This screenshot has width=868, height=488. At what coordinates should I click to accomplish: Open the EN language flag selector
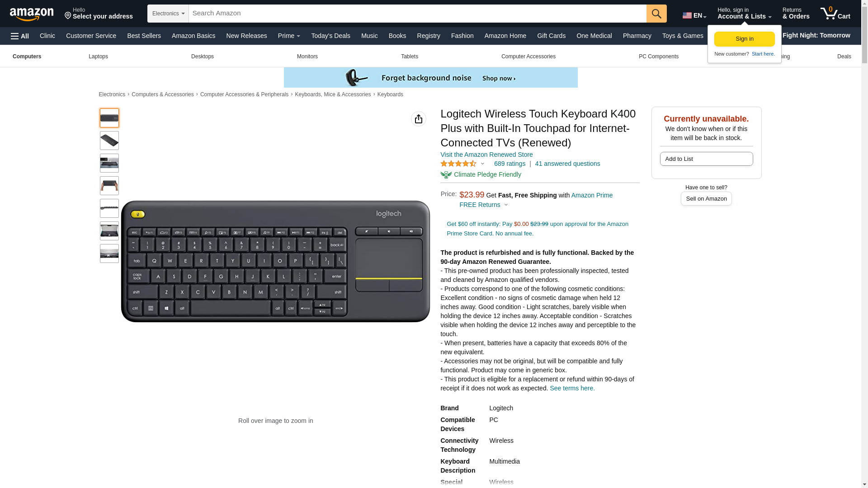(x=694, y=15)
